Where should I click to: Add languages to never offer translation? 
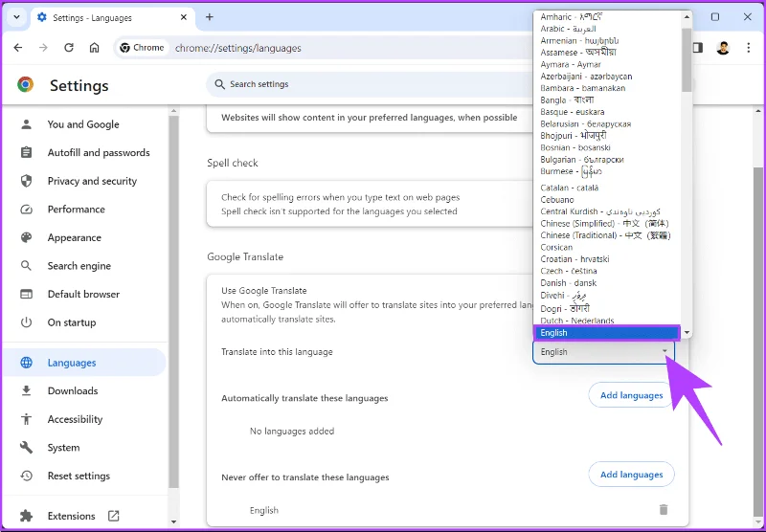(631, 475)
